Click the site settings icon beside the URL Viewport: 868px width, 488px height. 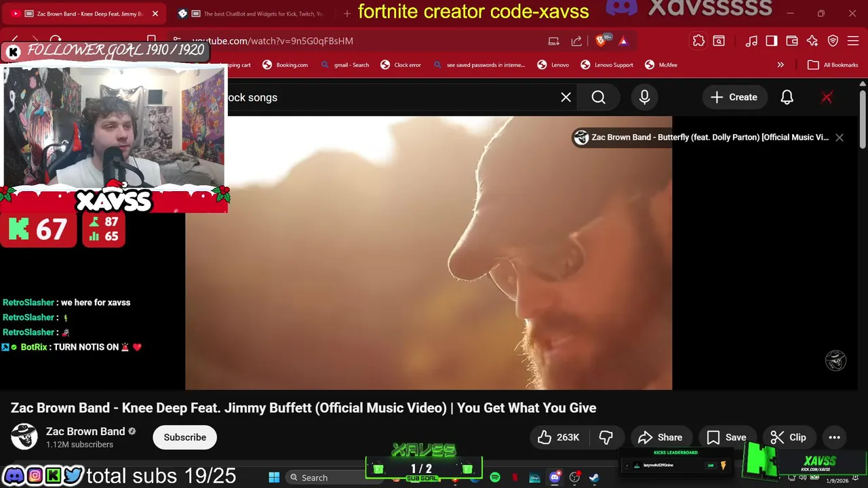point(177,41)
